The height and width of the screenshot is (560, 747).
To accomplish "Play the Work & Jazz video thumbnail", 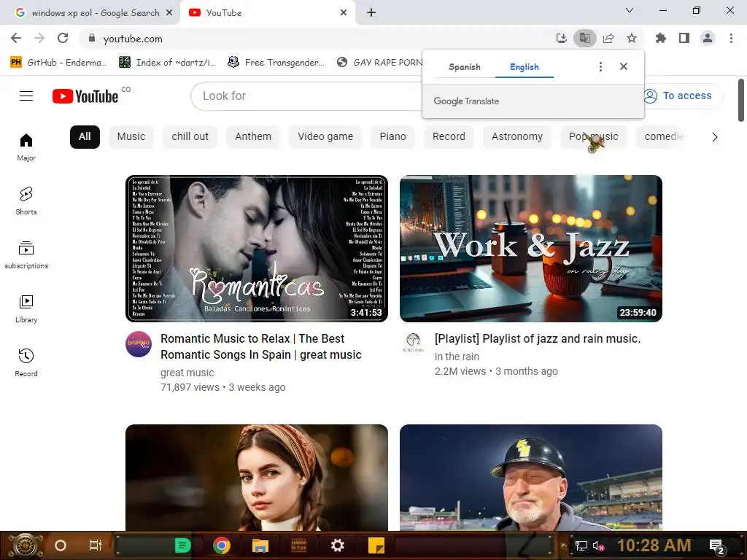I will pos(531,249).
